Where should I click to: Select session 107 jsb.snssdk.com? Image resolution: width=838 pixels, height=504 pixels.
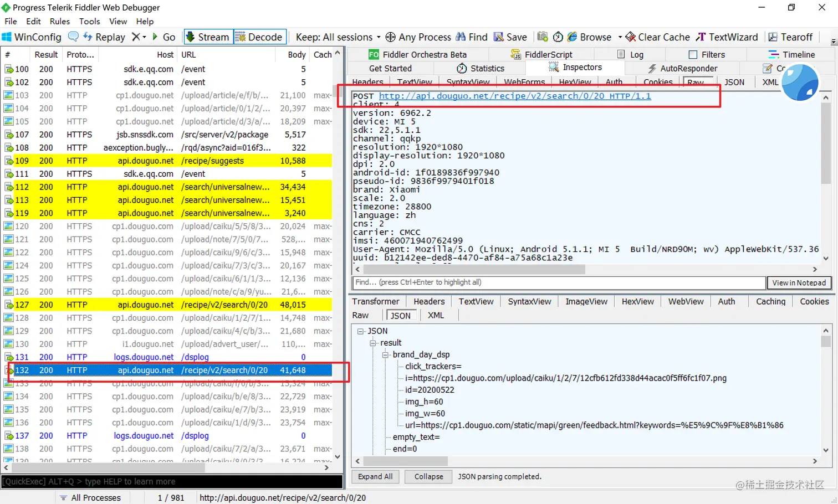point(167,135)
